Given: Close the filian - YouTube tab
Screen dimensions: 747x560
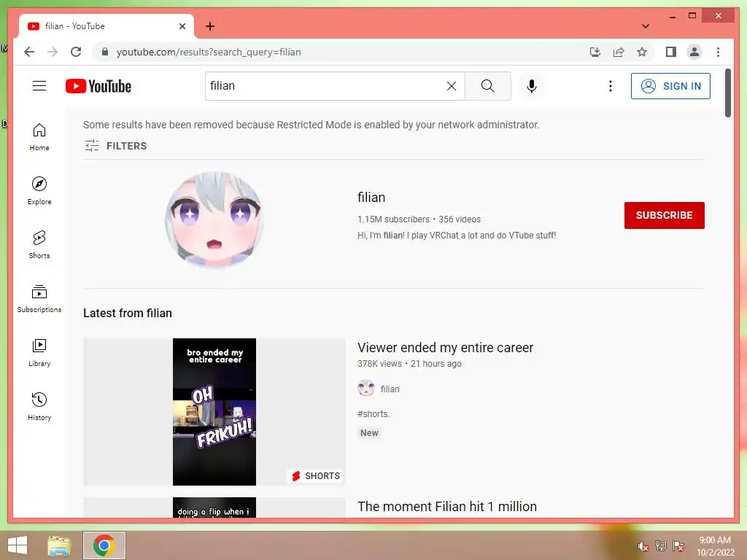Looking at the screenshot, I should [x=182, y=26].
